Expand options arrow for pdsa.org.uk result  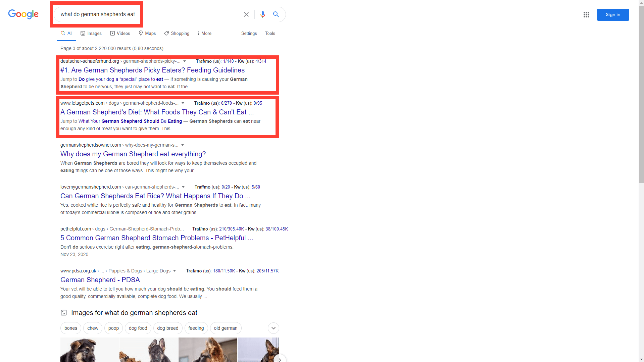[175, 271]
